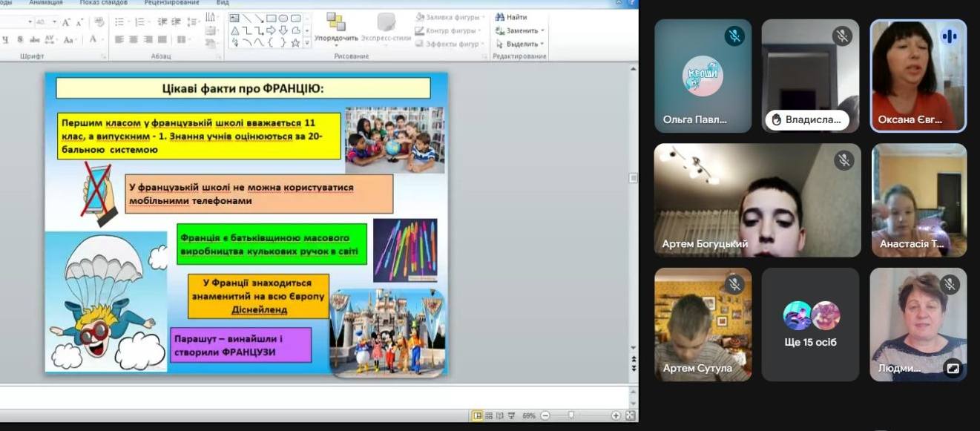The height and width of the screenshot is (431, 980).
Task: Toggle align text center in Абзац group
Action: click(134, 39)
